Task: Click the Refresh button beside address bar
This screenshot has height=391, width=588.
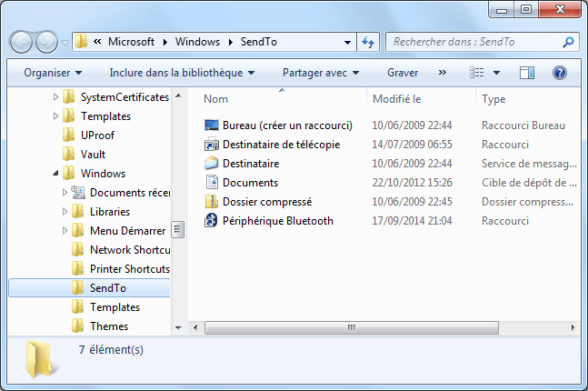Action: [x=368, y=42]
